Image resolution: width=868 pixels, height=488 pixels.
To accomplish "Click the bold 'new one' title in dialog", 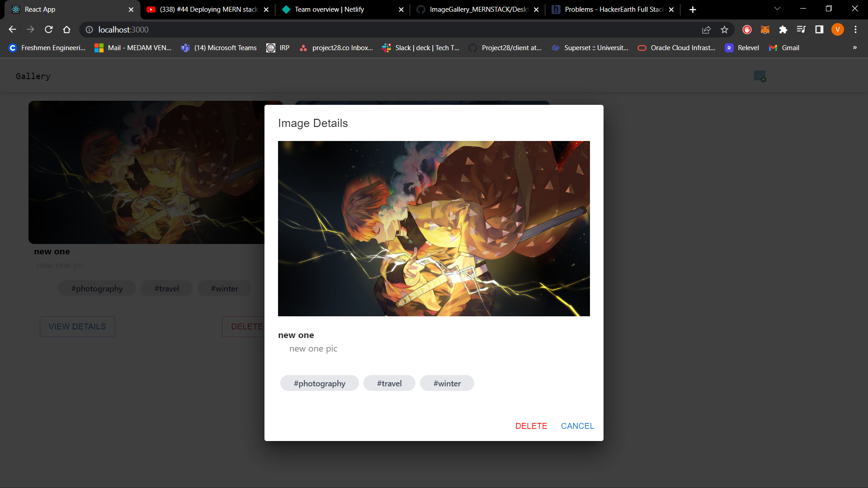I will click(x=296, y=335).
